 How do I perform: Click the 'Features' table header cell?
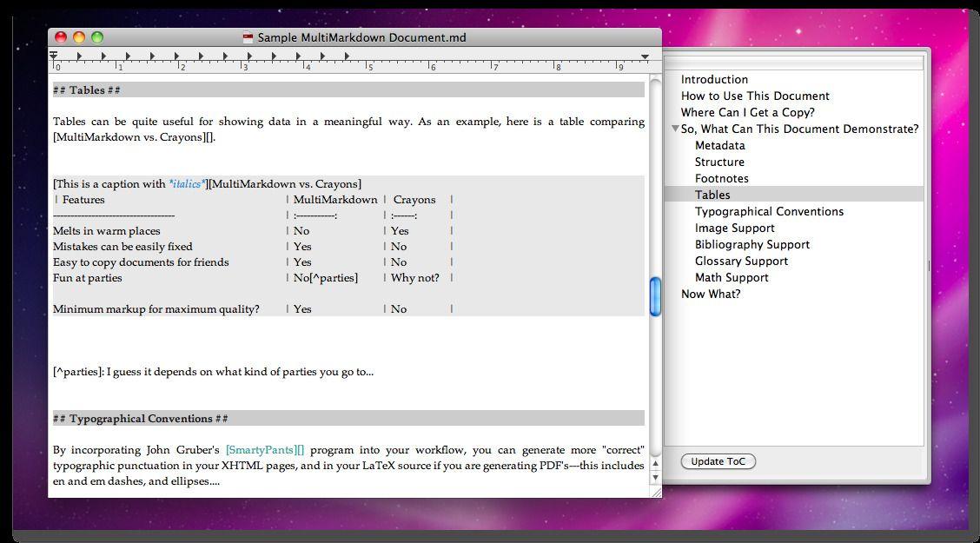tap(83, 200)
